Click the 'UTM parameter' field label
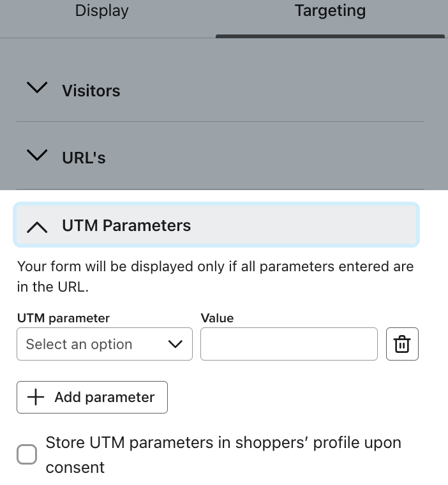Viewport: 448px width, 485px height. pyautogui.click(x=63, y=318)
